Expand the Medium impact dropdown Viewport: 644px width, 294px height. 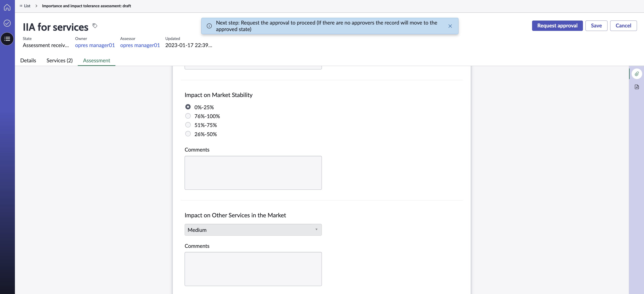click(x=253, y=230)
